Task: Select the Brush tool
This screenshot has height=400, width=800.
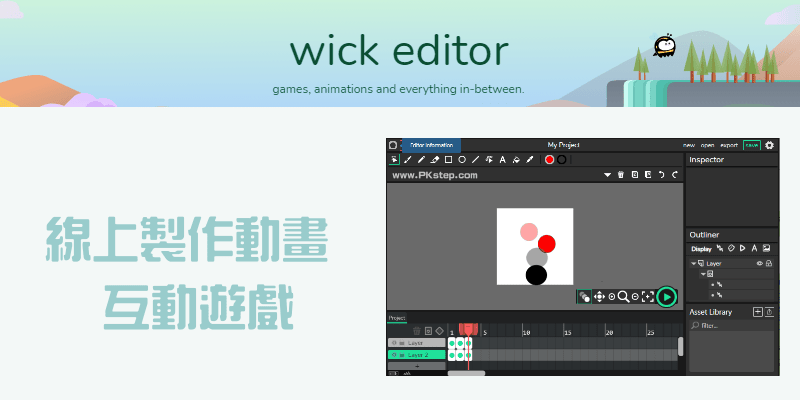Action: pyautogui.click(x=408, y=160)
